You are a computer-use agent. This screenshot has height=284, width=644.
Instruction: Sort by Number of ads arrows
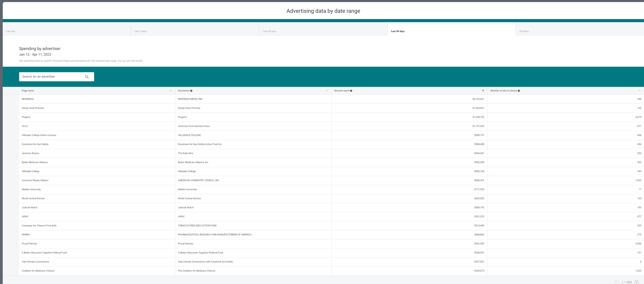[640, 91]
